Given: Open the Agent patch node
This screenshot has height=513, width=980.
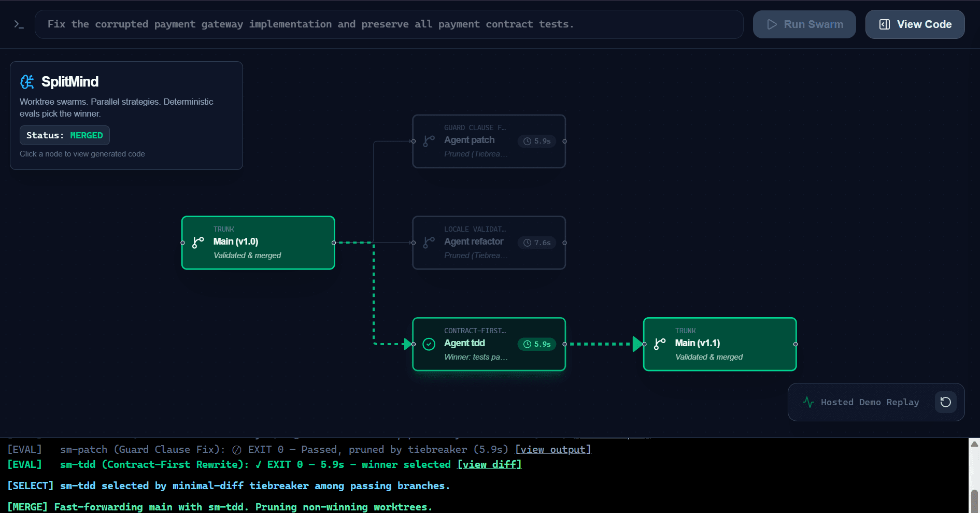Looking at the screenshot, I should [489, 141].
